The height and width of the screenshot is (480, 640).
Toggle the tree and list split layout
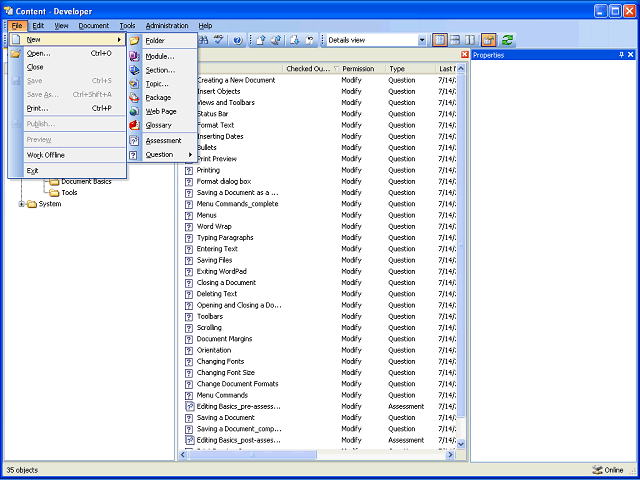pyautogui.click(x=440, y=40)
